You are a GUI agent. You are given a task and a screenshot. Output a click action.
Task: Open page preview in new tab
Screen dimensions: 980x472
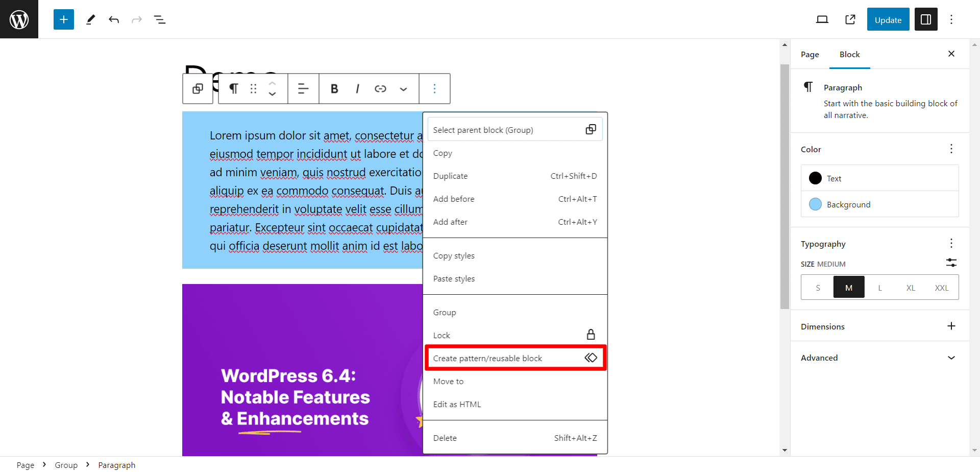coord(850,19)
